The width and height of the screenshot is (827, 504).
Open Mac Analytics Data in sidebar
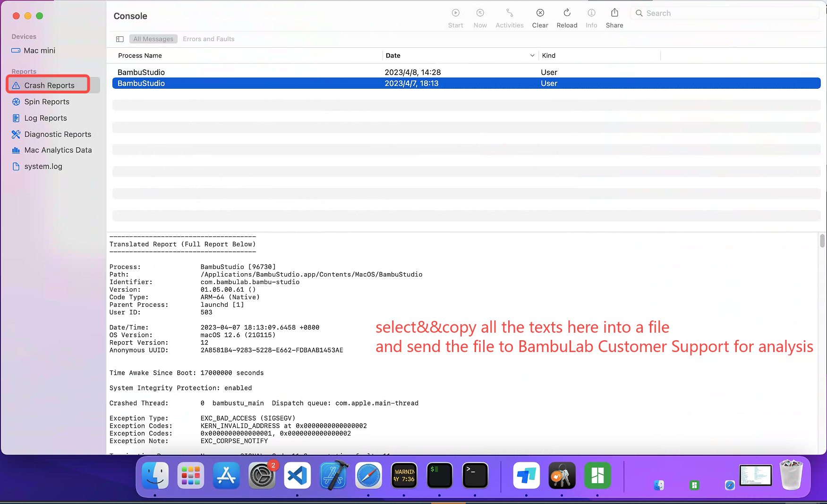click(x=58, y=150)
